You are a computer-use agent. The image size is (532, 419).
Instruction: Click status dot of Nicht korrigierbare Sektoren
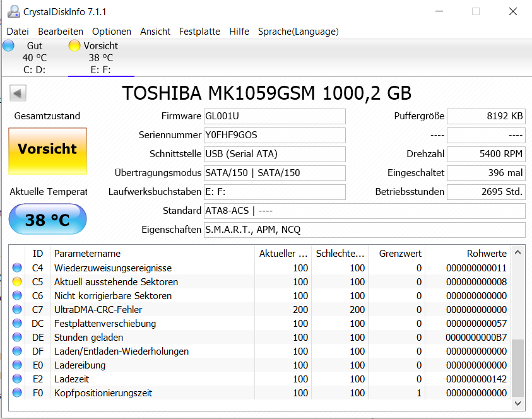[x=17, y=295]
